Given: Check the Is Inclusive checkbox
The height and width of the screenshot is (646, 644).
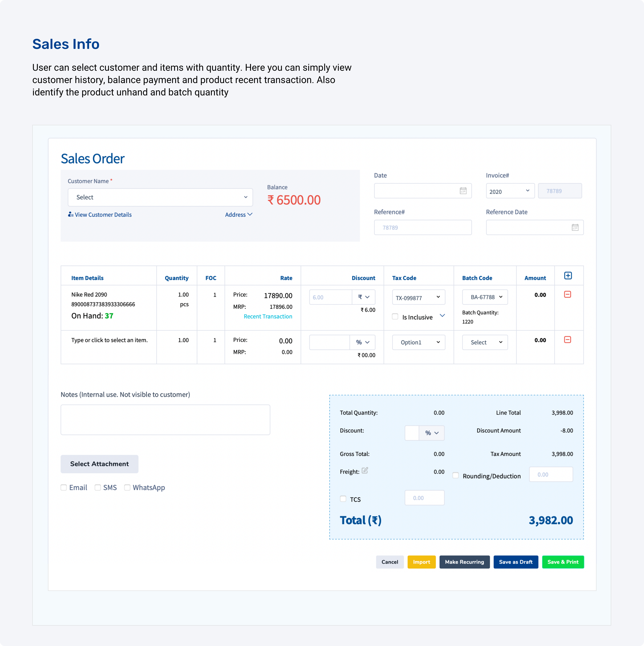Looking at the screenshot, I should click(x=395, y=317).
